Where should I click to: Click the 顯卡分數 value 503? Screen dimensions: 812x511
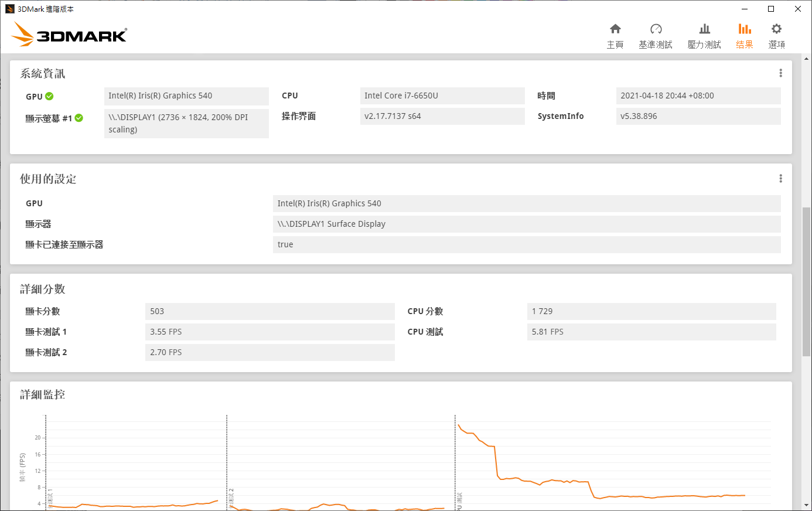(x=270, y=311)
